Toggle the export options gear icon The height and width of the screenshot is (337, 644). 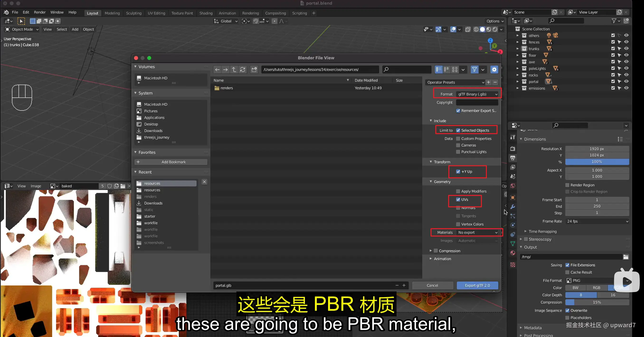tap(494, 70)
